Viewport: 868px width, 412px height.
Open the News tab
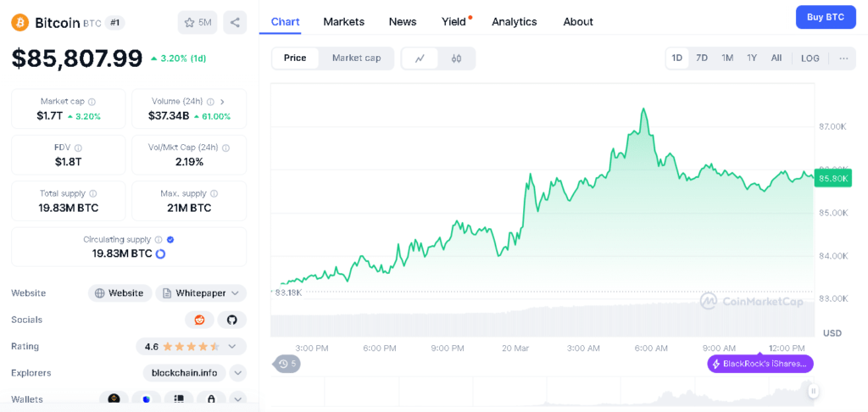[x=403, y=21]
